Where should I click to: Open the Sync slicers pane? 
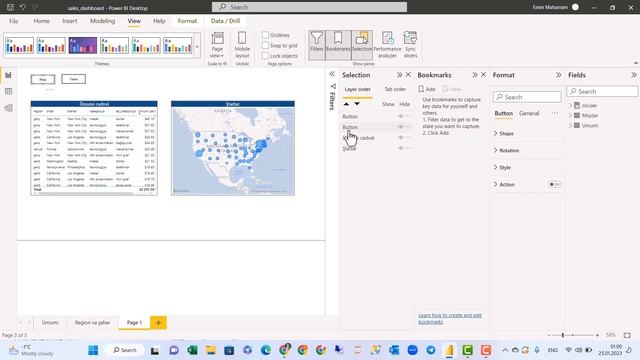[410, 45]
